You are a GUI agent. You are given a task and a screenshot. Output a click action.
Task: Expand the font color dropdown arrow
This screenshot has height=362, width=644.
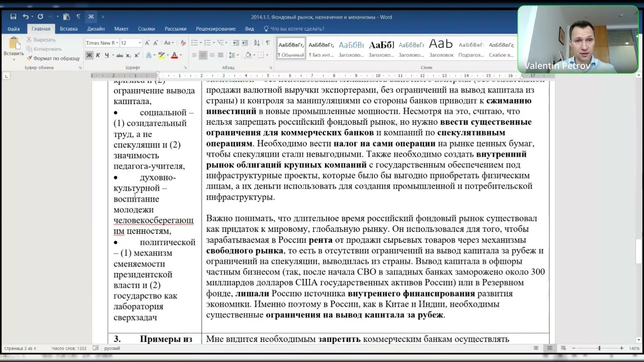pyautogui.click(x=181, y=55)
